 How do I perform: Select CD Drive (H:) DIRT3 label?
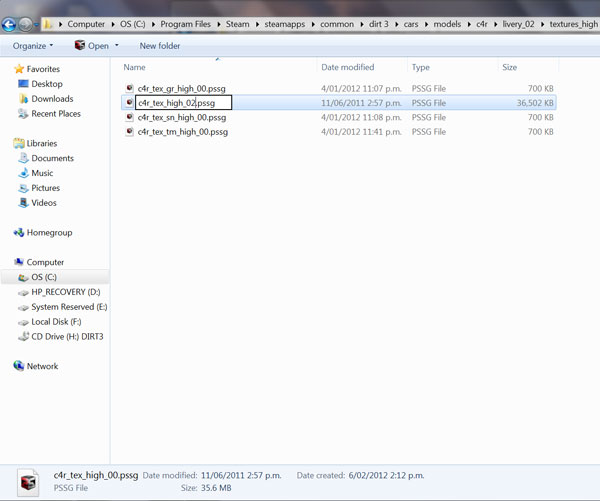pyautogui.click(x=67, y=336)
